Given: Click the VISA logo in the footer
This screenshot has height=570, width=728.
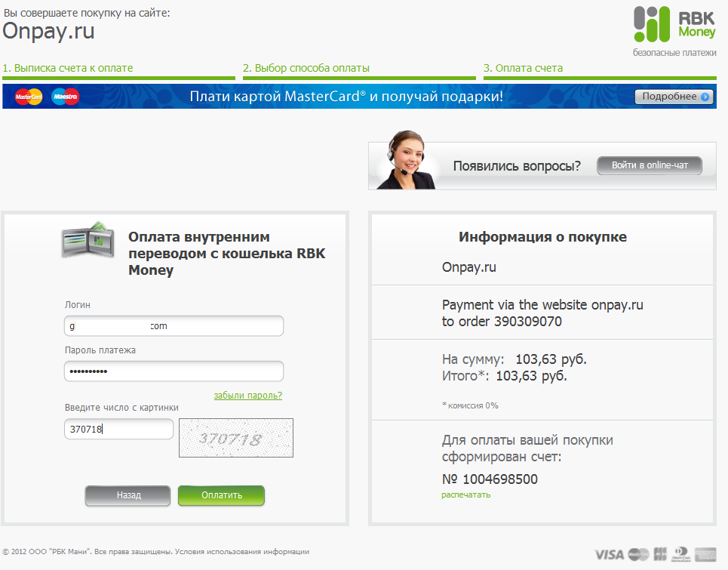Looking at the screenshot, I should [609, 554].
